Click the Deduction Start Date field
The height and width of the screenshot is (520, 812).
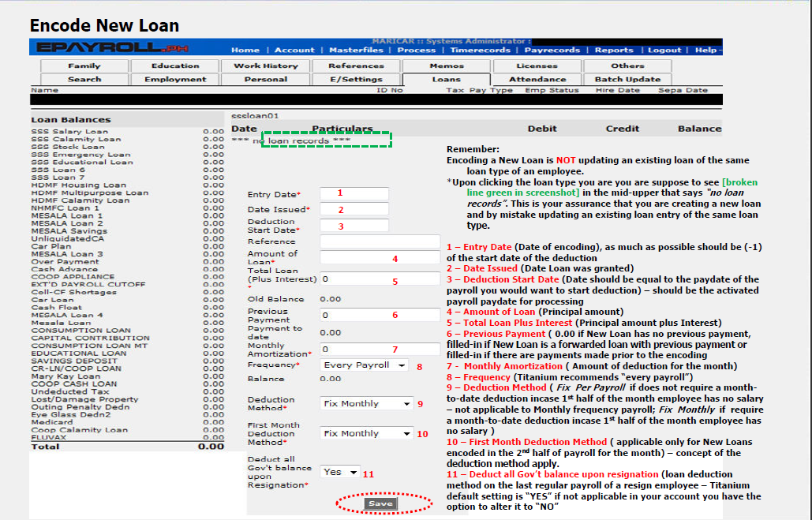(354, 226)
